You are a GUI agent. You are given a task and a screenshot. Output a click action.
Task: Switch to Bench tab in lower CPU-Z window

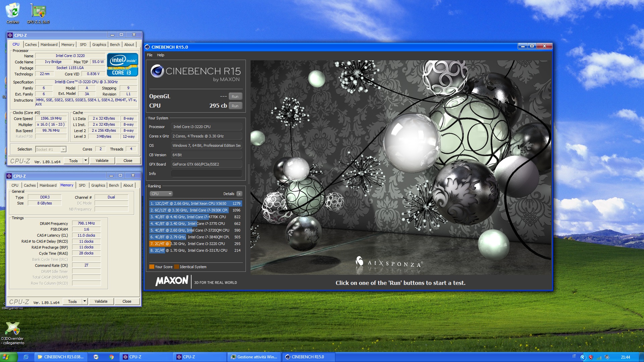tap(114, 185)
